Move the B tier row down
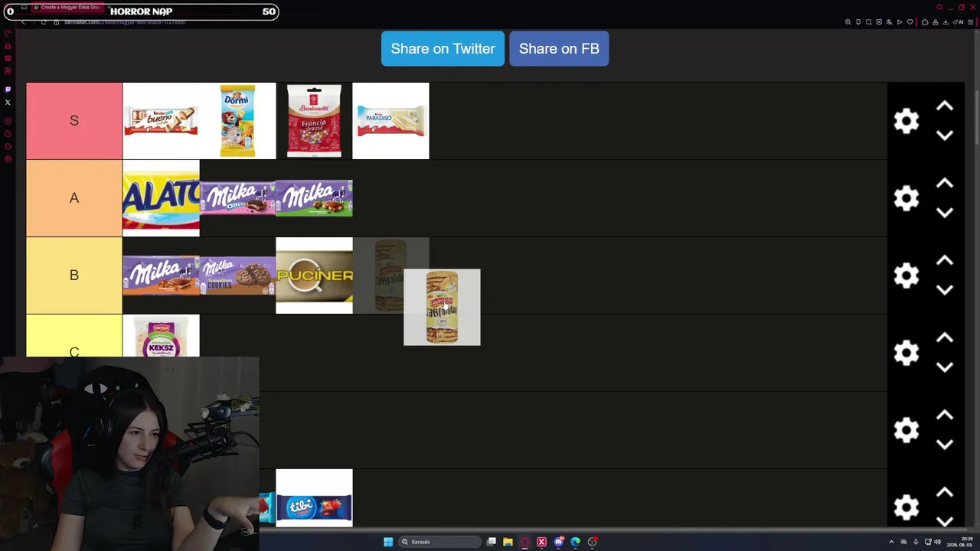 pos(945,290)
